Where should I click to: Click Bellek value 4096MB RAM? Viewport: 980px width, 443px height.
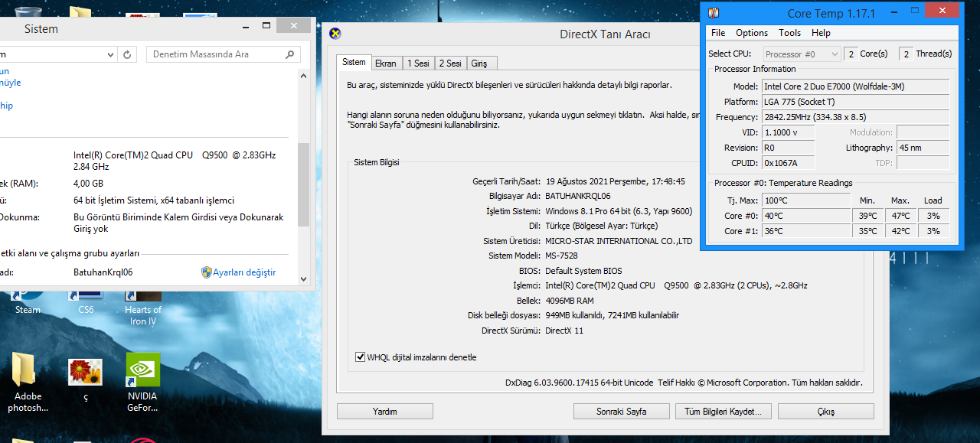(x=570, y=301)
